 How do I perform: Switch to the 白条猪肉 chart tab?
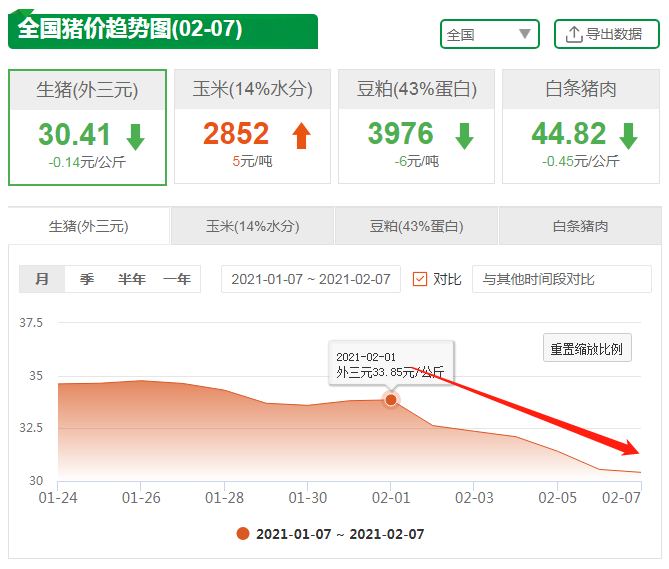(x=580, y=226)
